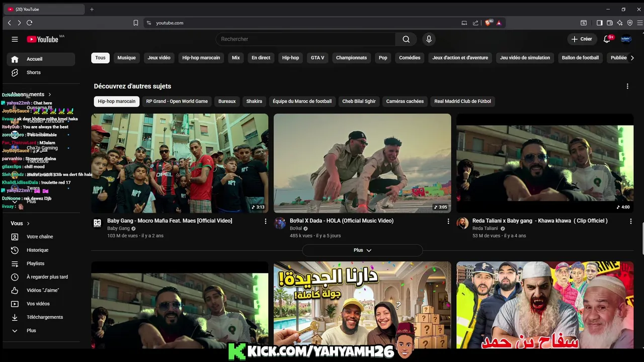Open a new browser tab
644x362 pixels.
pyautogui.click(x=92, y=9)
